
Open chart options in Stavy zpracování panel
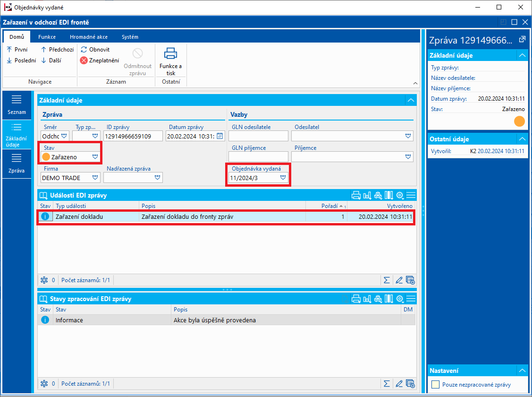coord(367,299)
